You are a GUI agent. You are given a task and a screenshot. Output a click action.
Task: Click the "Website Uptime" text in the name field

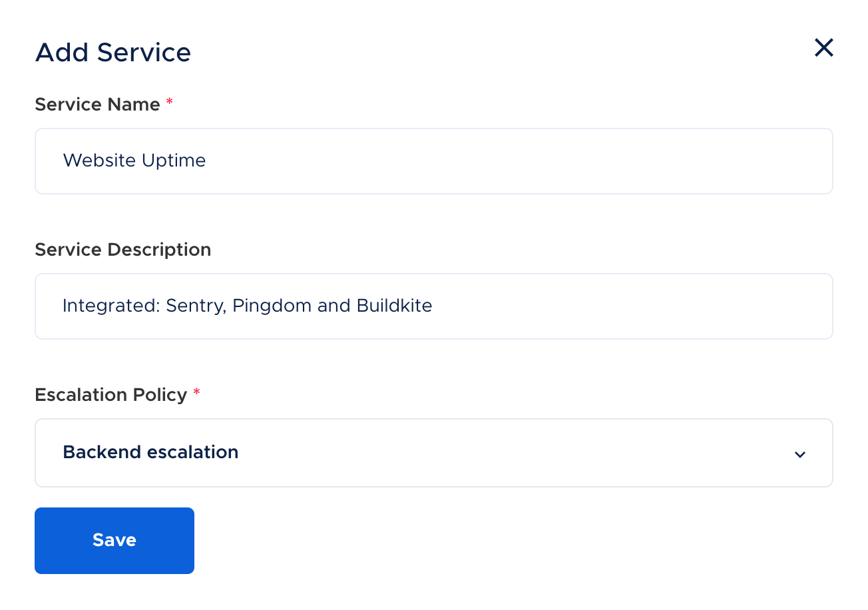[x=134, y=160]
